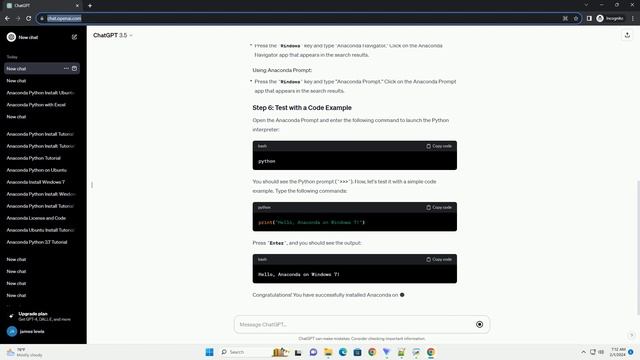Open Task View on the taskbar
This screenshot has height=360, width=640.
point(298,352)
